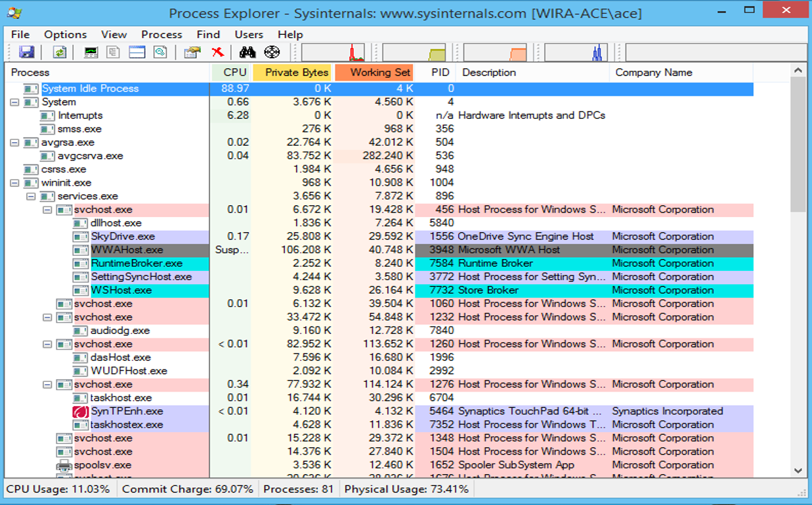Save the process list to a file
The height and width of the screenshot is (505, 812).
pos(25,52)
